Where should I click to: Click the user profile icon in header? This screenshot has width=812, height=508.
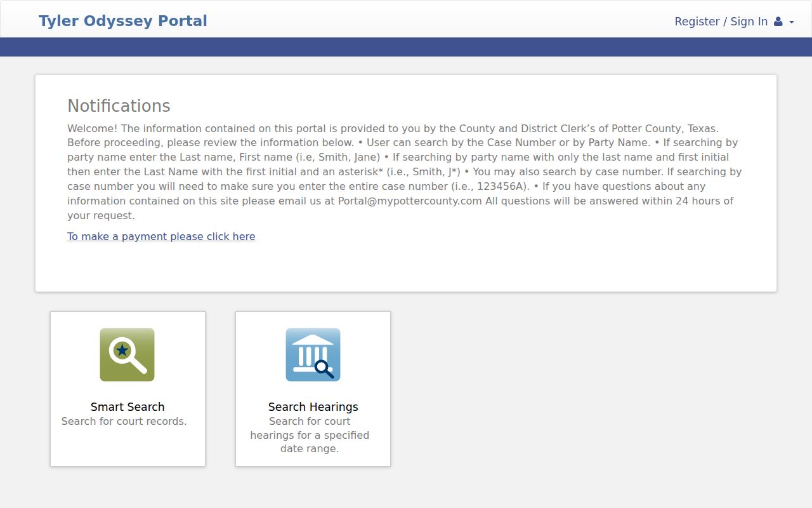point(778,22)
